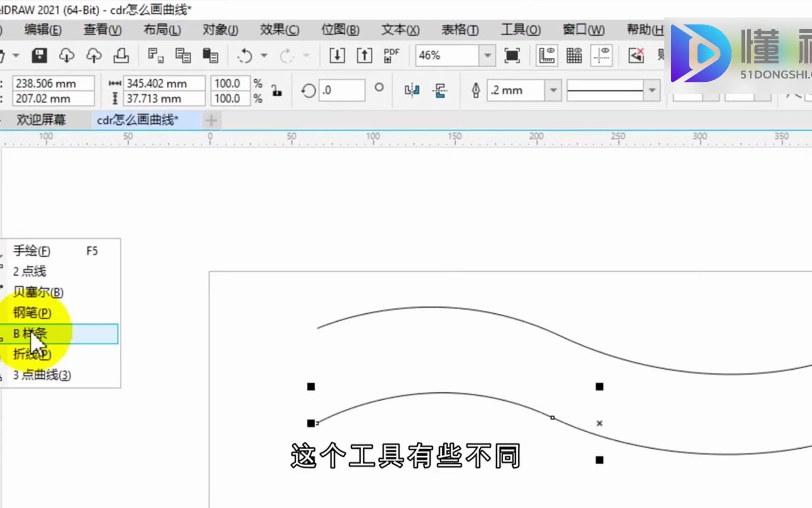
Task: Click the mirror horizontally icon
Action: 412,90
